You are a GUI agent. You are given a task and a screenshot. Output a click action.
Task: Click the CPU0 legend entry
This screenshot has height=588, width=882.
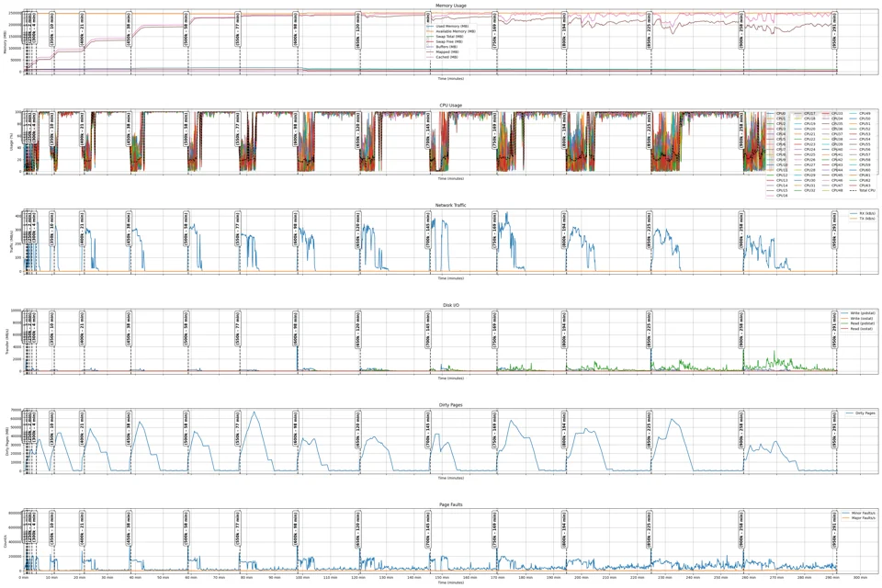coord(777,114)
